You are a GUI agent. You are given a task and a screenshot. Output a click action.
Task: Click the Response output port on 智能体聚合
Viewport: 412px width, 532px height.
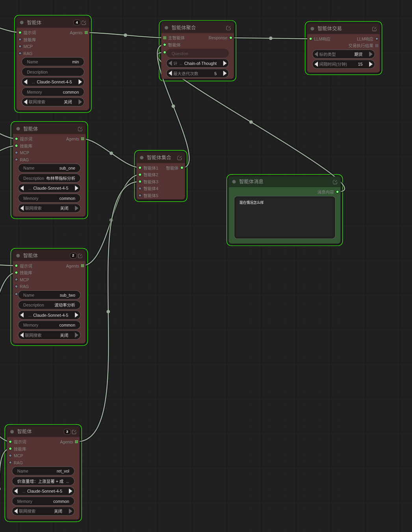pos(231,38)
